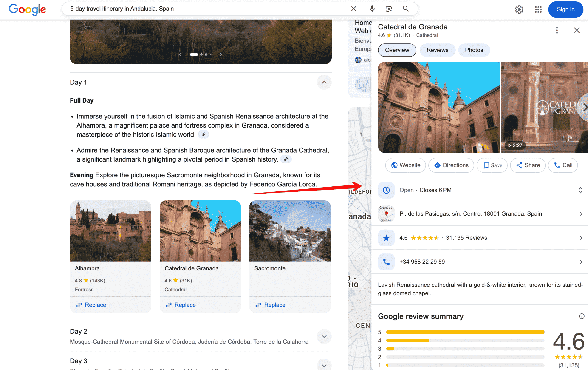Click the Google logo

pyautogui.click(x=27, y=9)
